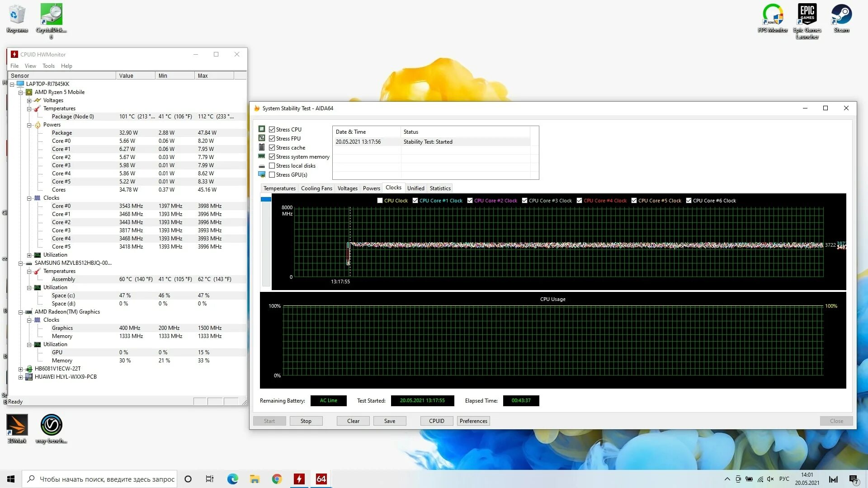Open the File menu in HWMonitor
The image size is (868, 488).
14,66
